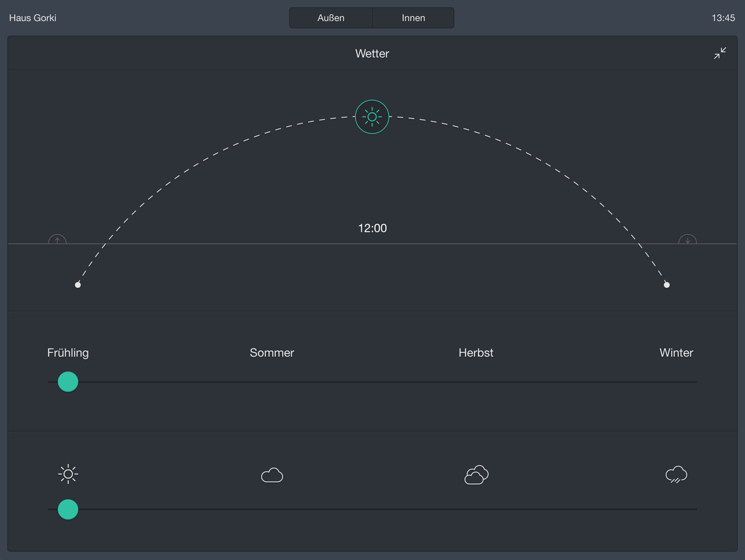Select the rain cloud weather icon
The image size is (745, 560).
pyautogui.click(x=676, y=475)
